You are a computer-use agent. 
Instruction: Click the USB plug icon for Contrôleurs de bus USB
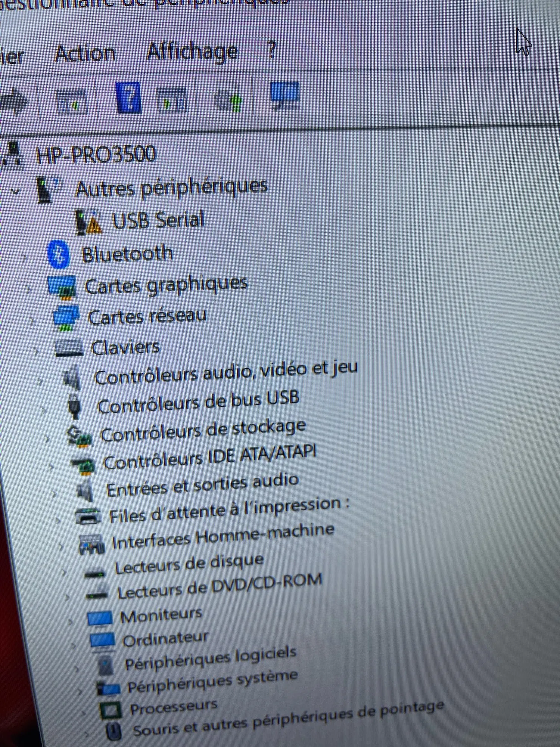coord(75,407)
